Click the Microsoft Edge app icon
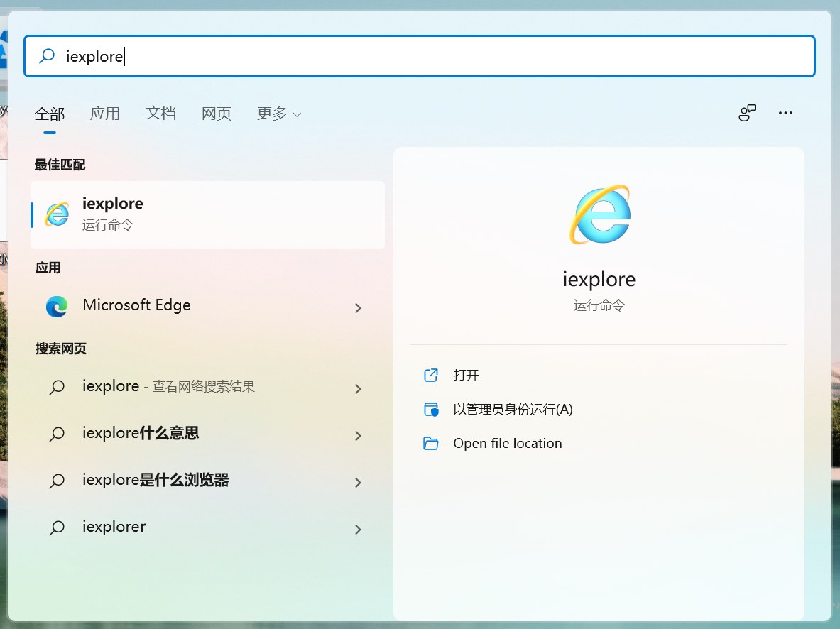This screenshot has height=629, width=840. tap(57, 307)
